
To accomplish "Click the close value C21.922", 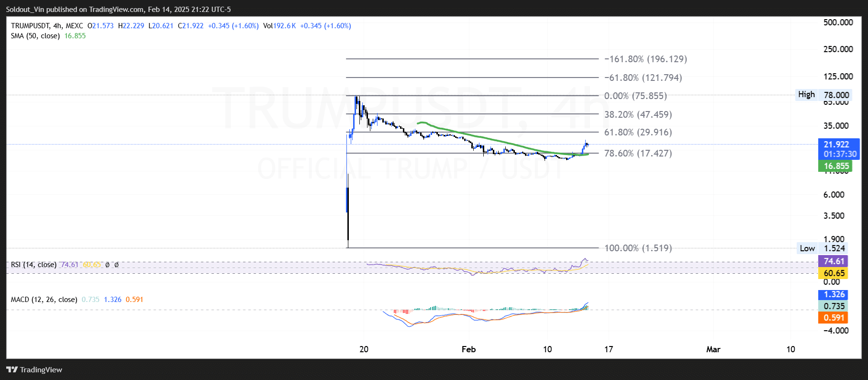I will [x=190, y=26].
